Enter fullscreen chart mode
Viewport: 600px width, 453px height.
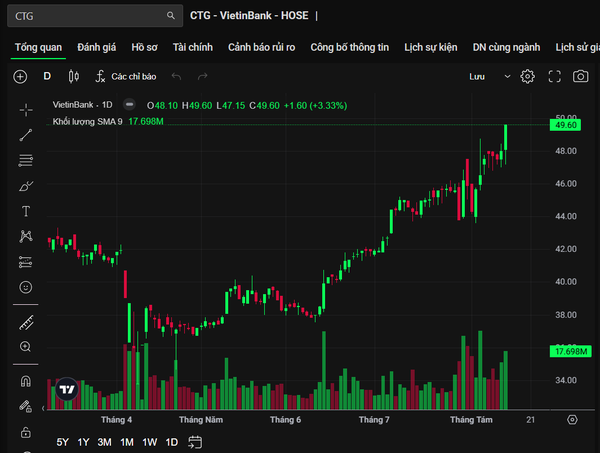click(554, 77)
